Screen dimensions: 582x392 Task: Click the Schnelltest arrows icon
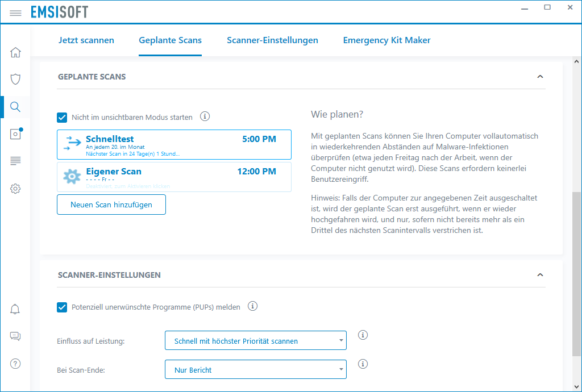72,143
